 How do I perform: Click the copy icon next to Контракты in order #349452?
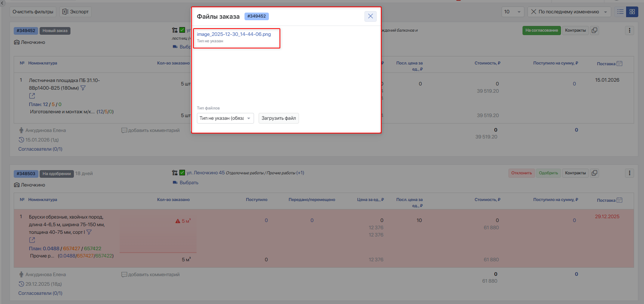[x=594, y=30]
